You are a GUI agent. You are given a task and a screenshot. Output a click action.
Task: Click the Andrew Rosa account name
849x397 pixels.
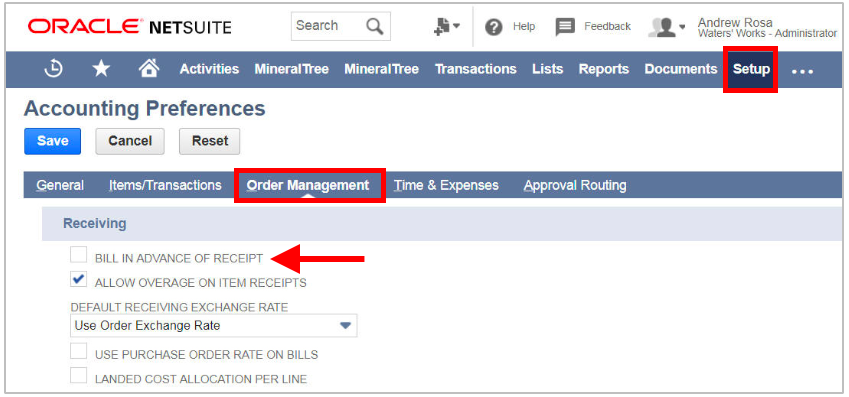tap(735, 23)
